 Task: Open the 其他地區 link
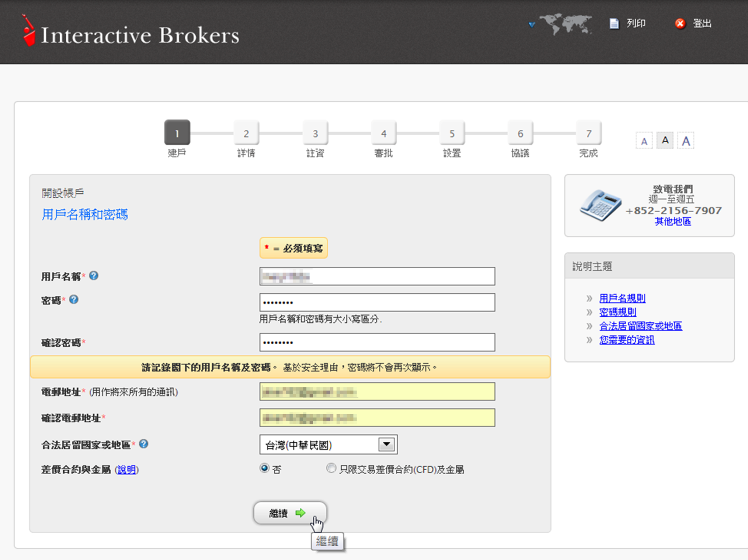pyautogui.click(x=673, y=221)
